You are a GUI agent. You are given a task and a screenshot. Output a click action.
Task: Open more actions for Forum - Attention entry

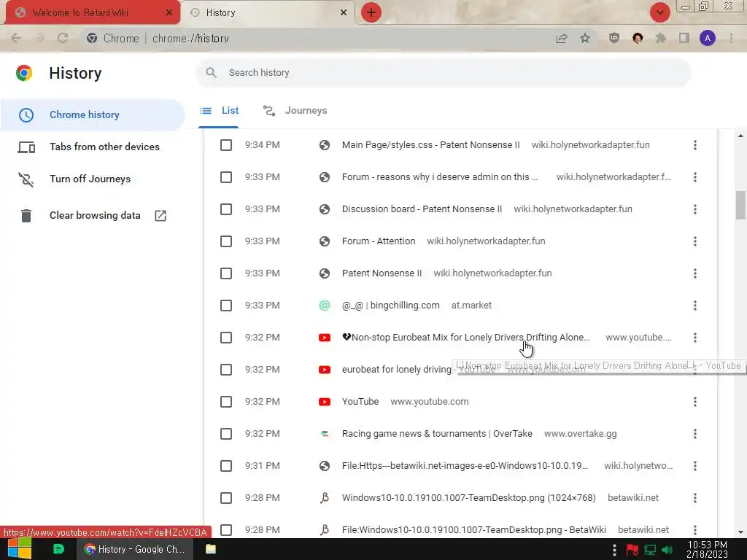point(695,241)
